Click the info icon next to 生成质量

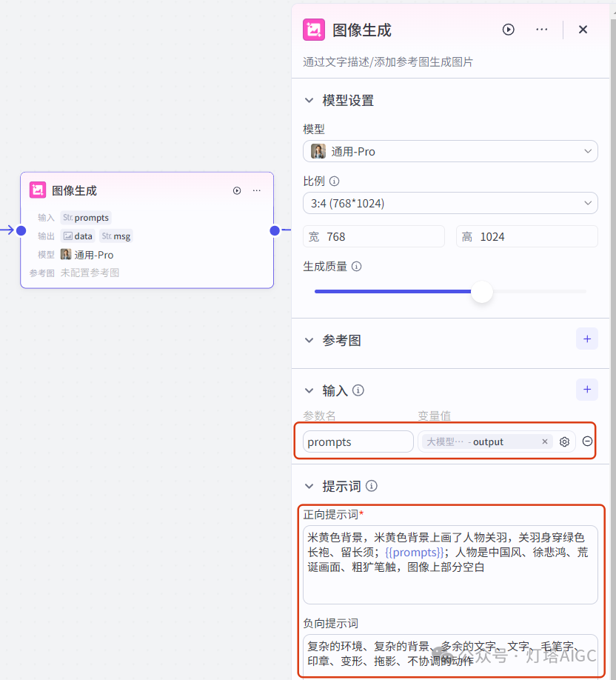pyautogui.click(x=356, y=266)
